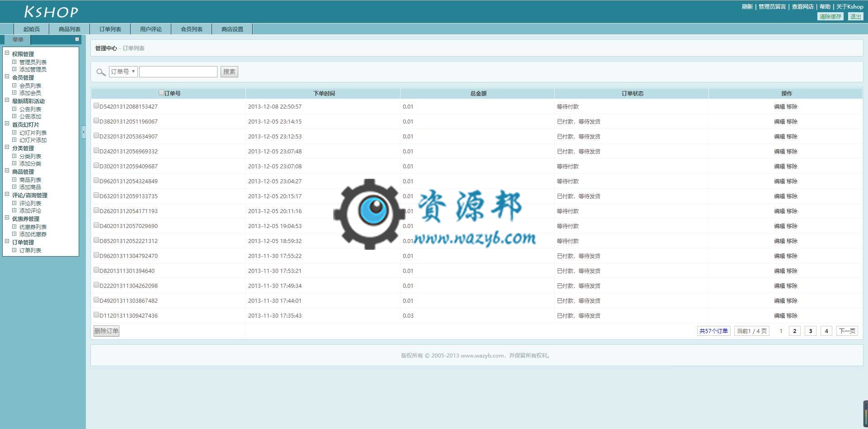
Task: Check order D96201312054324849
Action: (96, 181)
